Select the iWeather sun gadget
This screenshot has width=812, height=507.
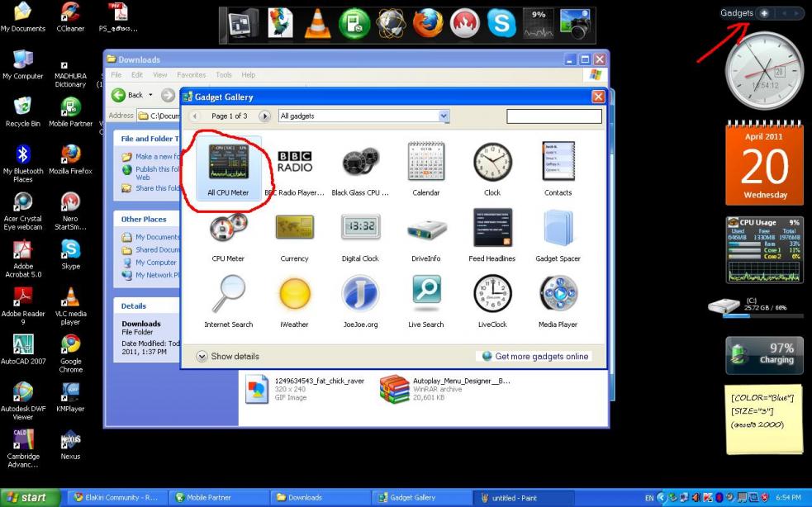tap(295, 293)
